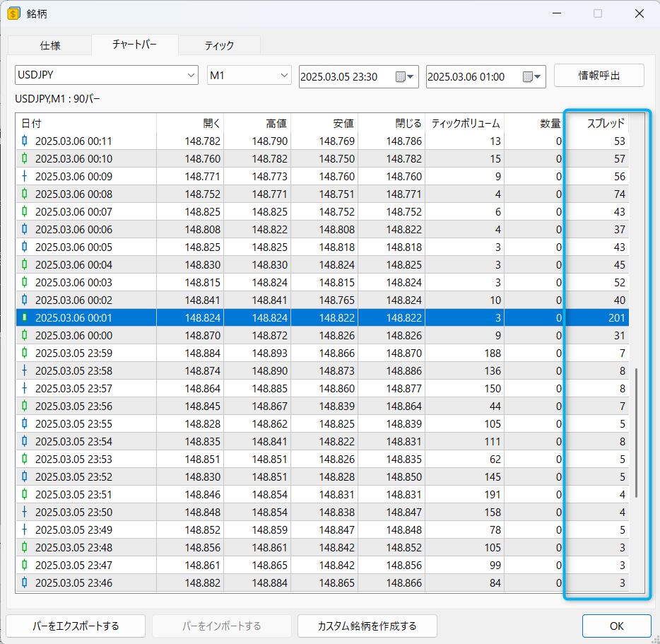The width and height of the screenshot is (660, 644).
Task: Click the 情報呼出 button
Action: point(599,75)
